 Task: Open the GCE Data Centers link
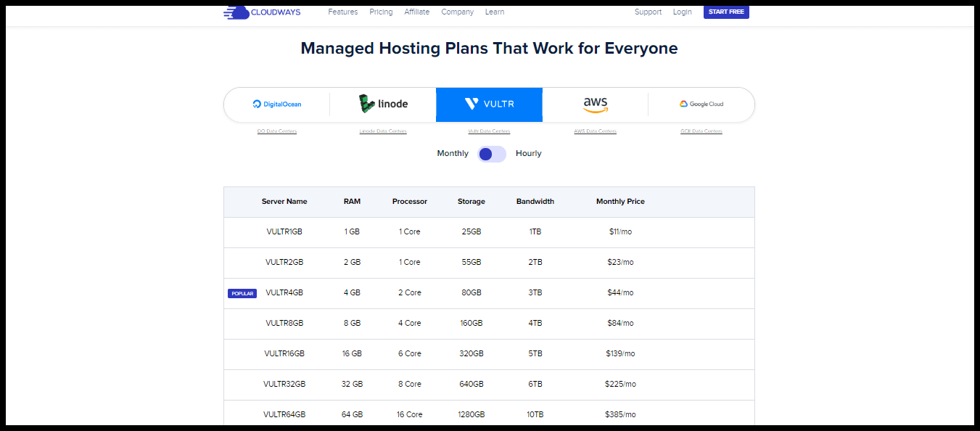(x=701, y=131)
